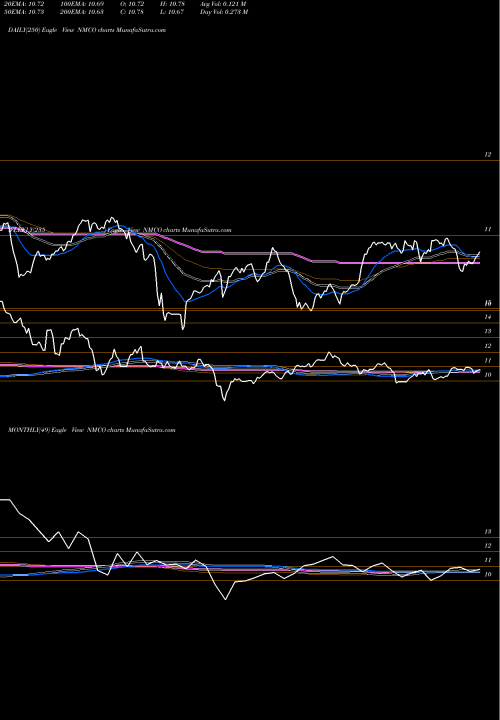Click the 12 axis label on daily chart
This screenshot has width=500, height=720.
point(489,155)
